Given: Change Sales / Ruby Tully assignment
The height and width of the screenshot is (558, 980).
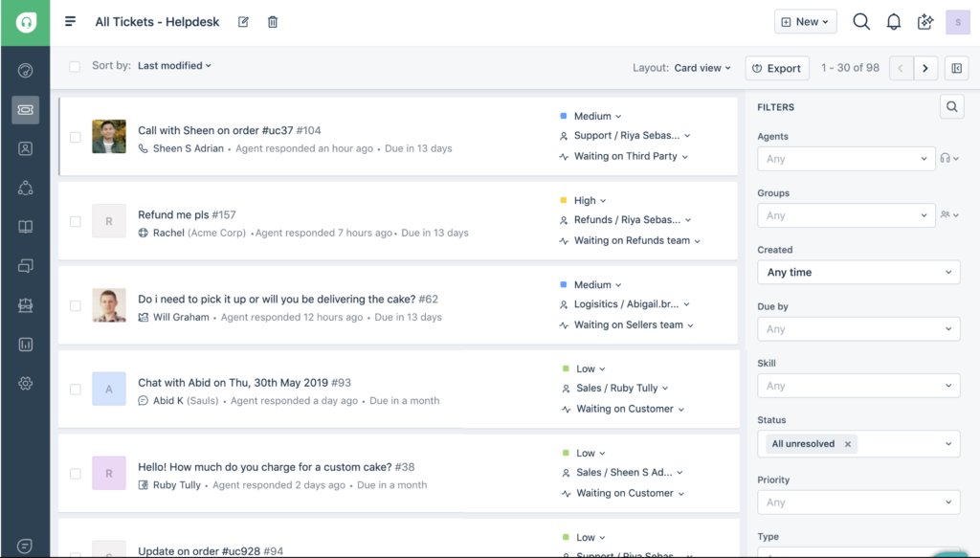Looking at the screenshot, I should [x=615, y=388].
